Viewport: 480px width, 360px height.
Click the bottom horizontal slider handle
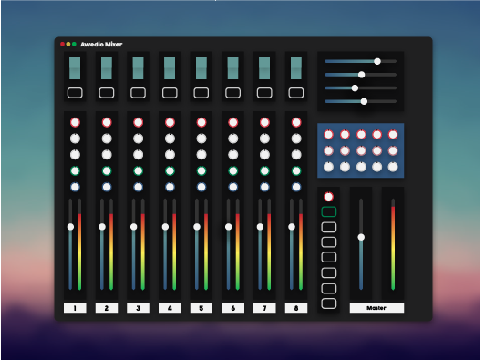[x=364, y=101]
